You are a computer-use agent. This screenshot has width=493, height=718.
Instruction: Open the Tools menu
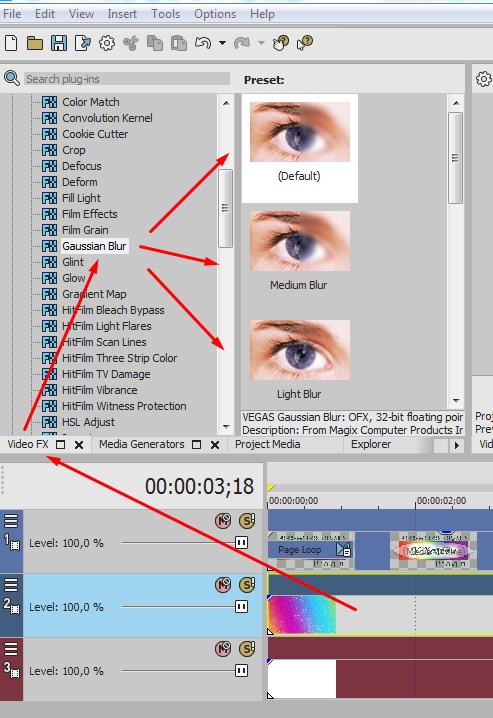(166, 14)
